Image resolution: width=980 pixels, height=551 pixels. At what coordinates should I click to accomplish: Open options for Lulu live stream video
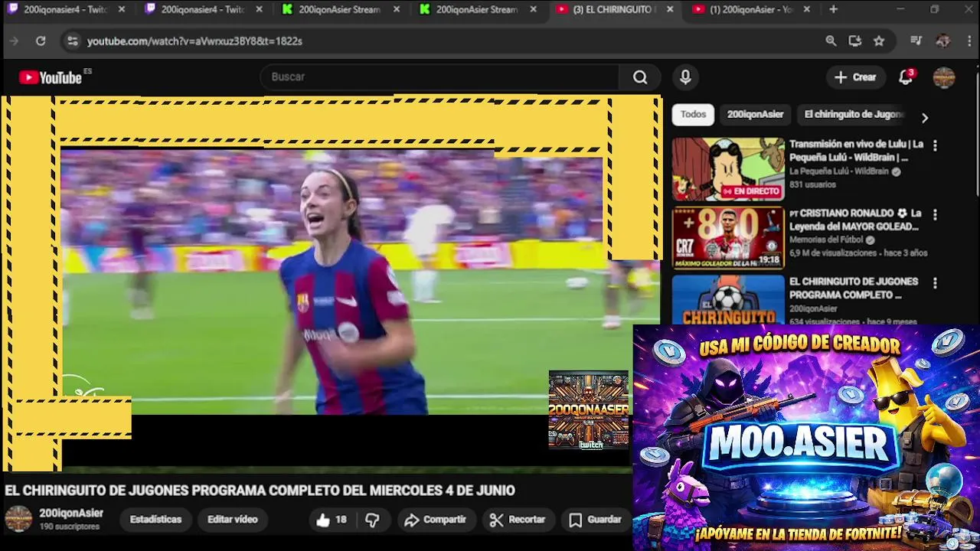pyautogui.click(x=935, y=145)
